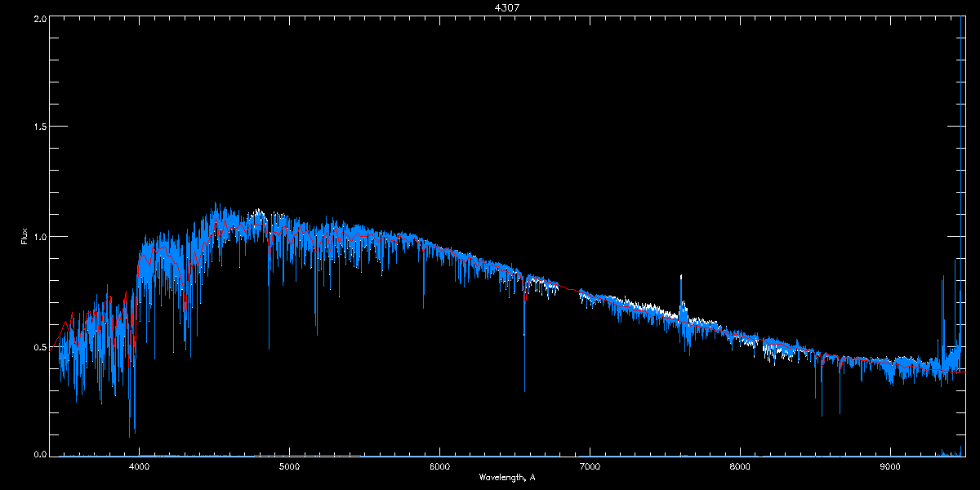Click the 7000 wavelength tick label
Image resolution: width=980 pixels, height=490 pixels.
click(x=590, y=467)
